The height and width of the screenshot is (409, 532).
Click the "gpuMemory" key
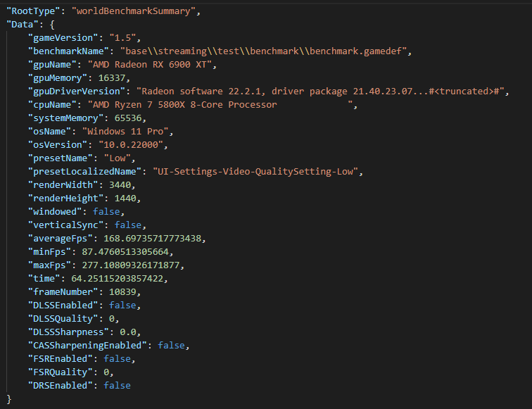pyautogui.click(x=58, y=77)
